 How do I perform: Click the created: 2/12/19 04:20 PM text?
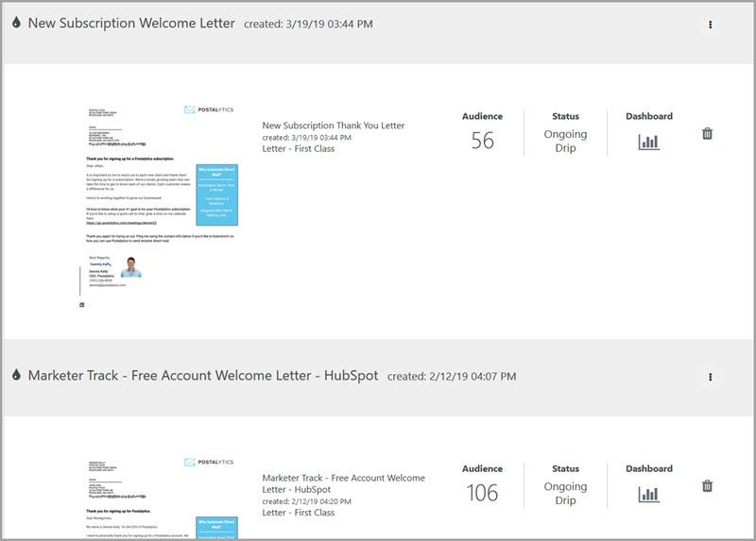point(306,501)
